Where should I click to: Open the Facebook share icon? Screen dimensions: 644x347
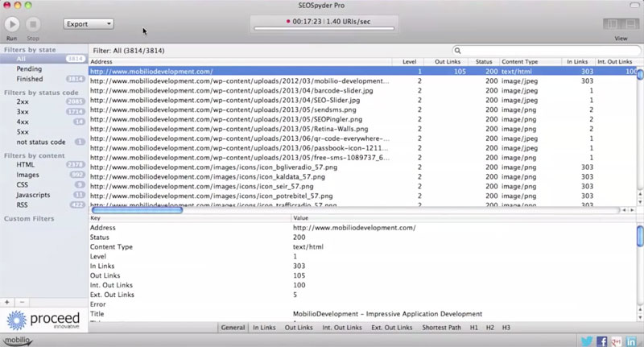pos(602,341)
